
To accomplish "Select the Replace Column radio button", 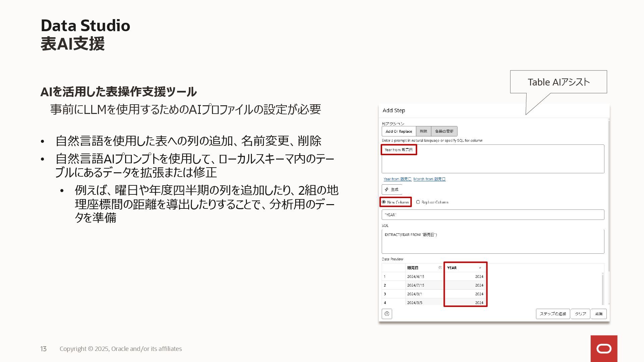I will (x=418, y=202).
